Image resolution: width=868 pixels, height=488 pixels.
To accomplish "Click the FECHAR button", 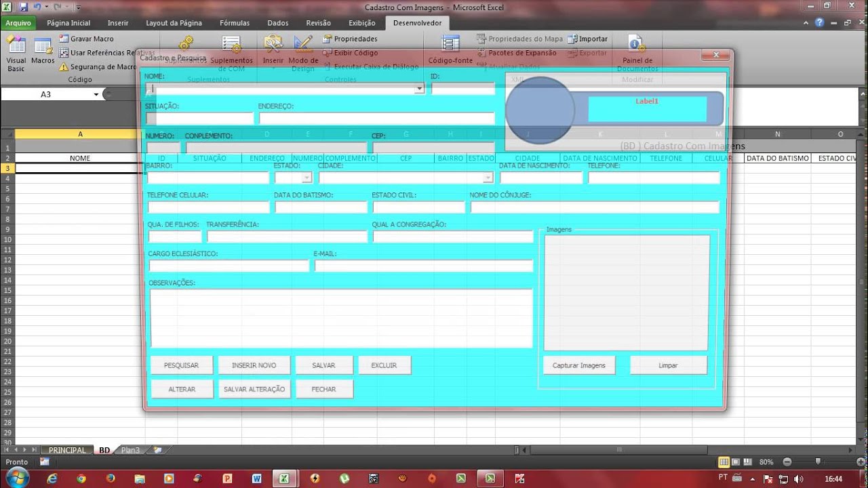I will pyautogui.click(x=324, y=389).
